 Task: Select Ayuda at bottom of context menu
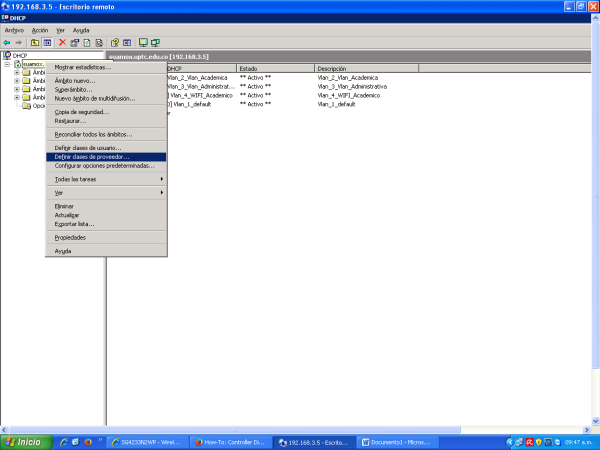click(106, 251)
